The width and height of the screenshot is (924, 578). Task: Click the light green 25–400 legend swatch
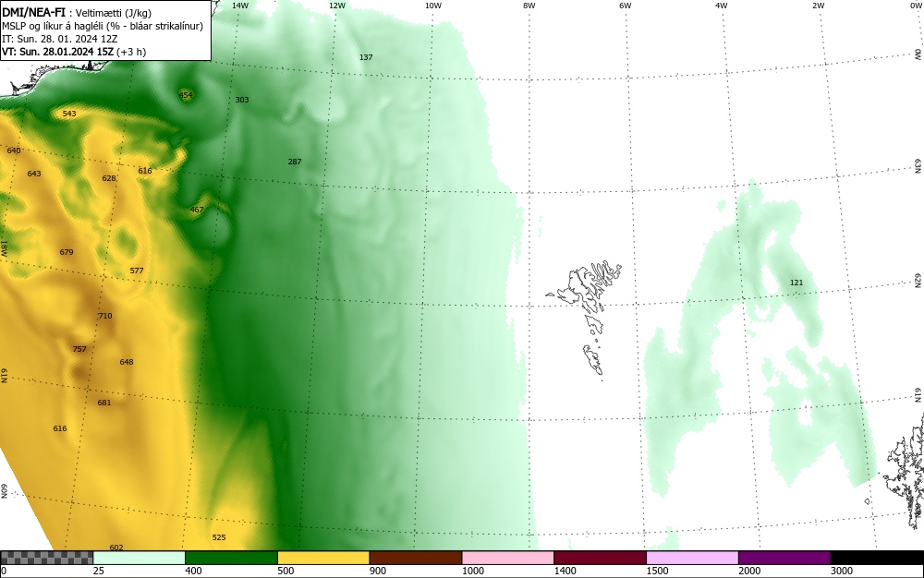140,558
